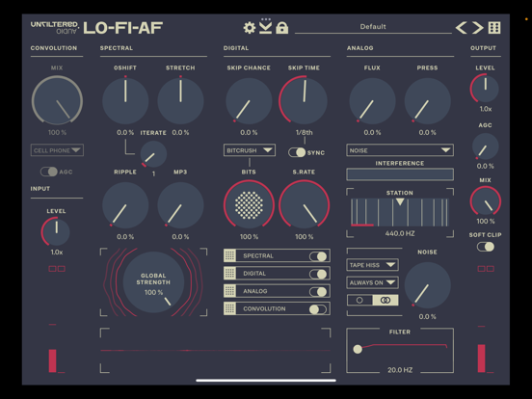Click the Output Mix knob
This screenshot has width=532, height=399.
[x=486, y=201]
